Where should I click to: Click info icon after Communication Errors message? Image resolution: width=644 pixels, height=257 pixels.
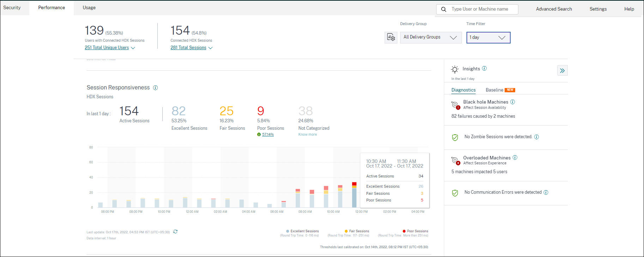[546, 193]
